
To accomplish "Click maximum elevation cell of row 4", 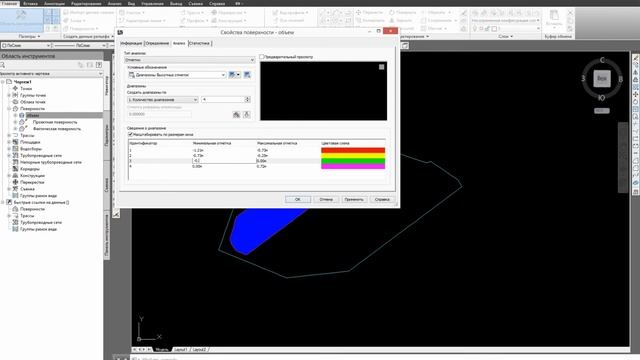I will point(262,167).
